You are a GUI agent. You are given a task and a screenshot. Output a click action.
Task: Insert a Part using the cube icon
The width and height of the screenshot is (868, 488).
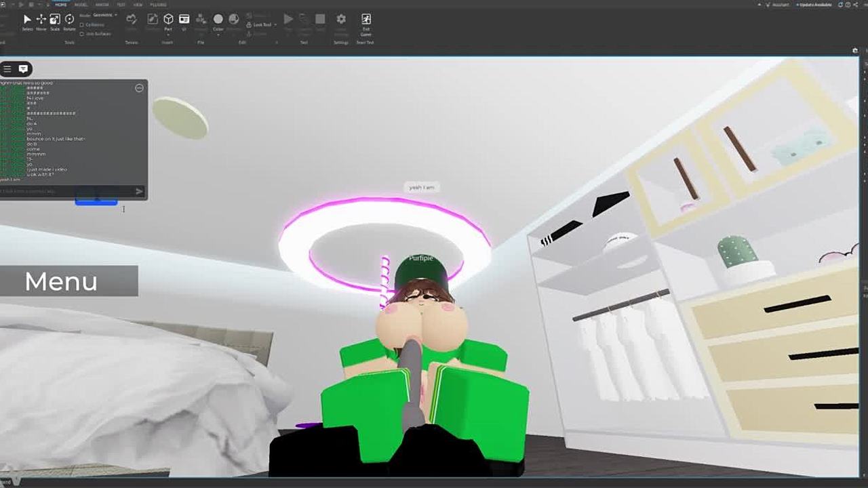tap(168, 20)
